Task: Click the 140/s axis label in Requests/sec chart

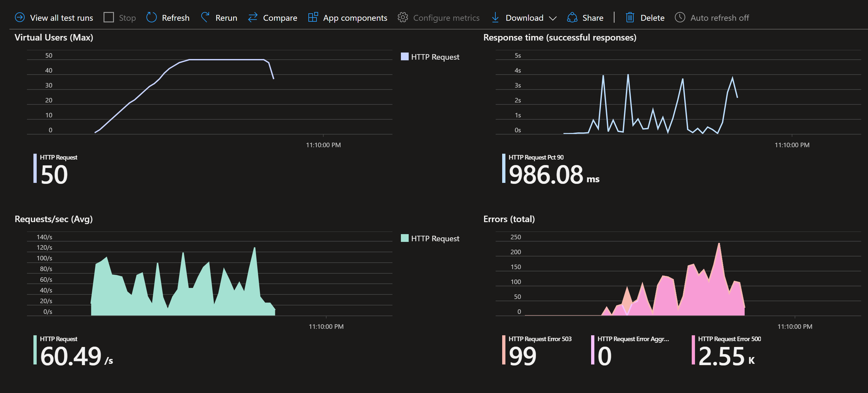Action: coord(44,237)
